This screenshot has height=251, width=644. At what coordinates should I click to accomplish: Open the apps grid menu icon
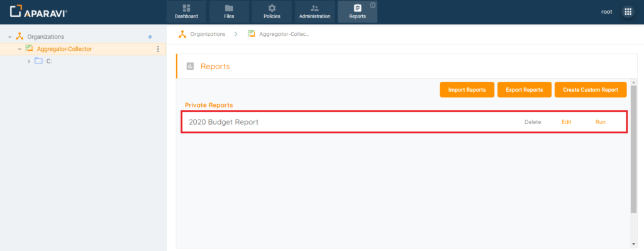pos(628,12)
